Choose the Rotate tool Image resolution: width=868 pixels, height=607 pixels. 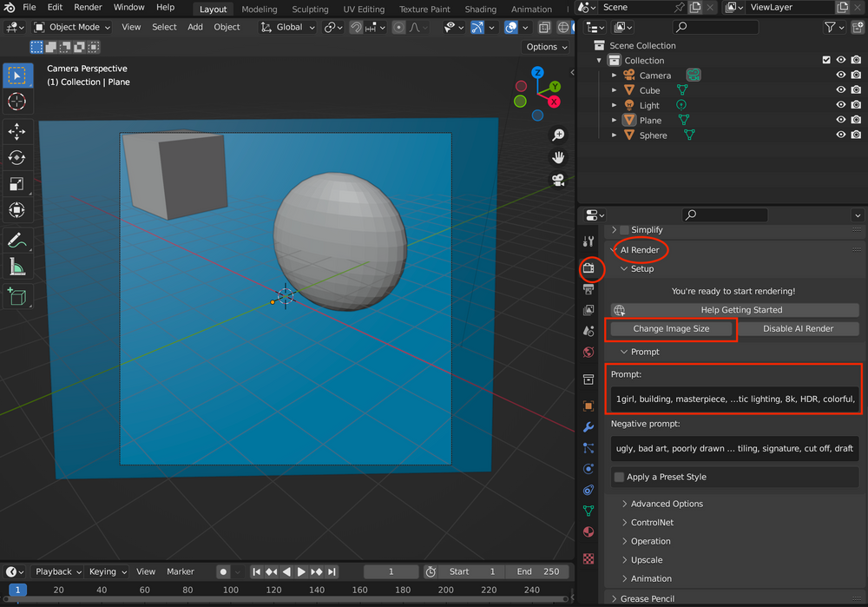(17, 158)
